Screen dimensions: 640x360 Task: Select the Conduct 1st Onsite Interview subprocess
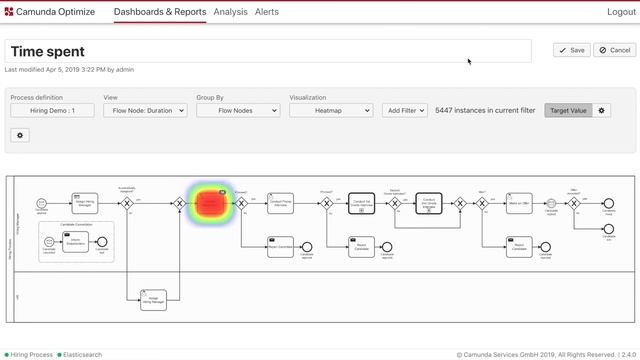point(362,203)
